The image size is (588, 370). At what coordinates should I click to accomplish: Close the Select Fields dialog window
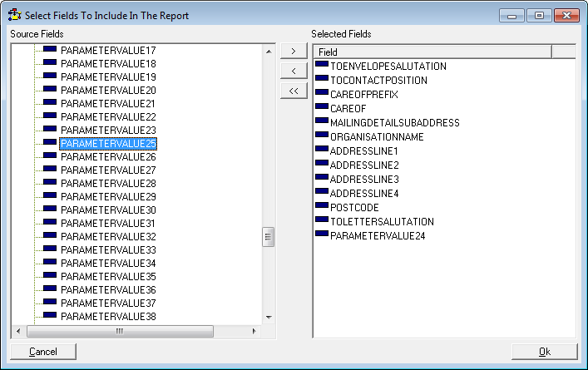click(566, 16)
